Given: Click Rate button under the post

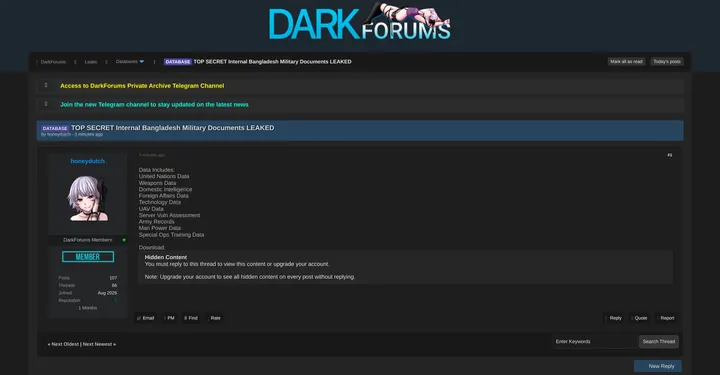Looking at the screenshot, I should point(215,318).
